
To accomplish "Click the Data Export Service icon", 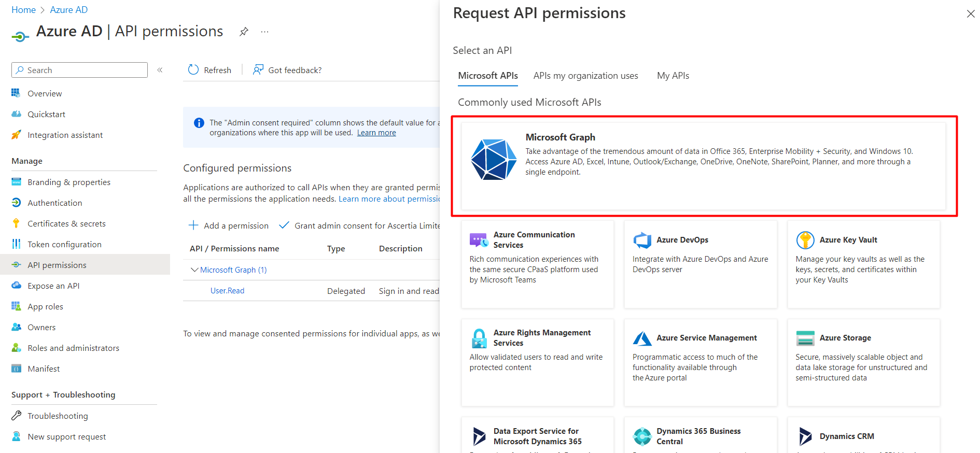I will click(479, 436).
